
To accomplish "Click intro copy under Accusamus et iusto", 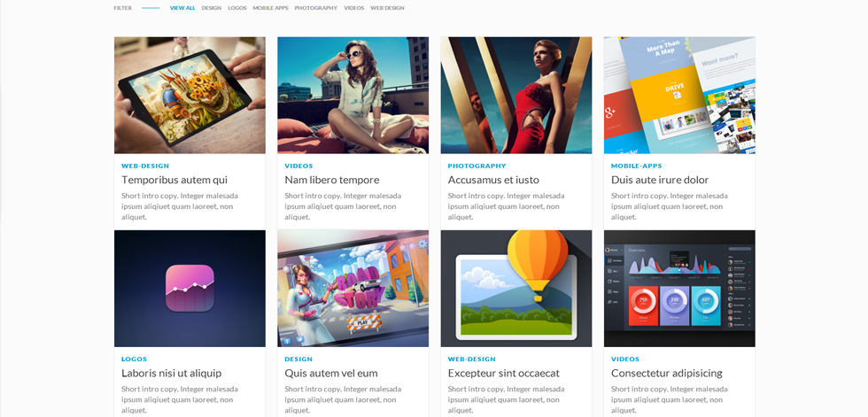I will point(507,206).
